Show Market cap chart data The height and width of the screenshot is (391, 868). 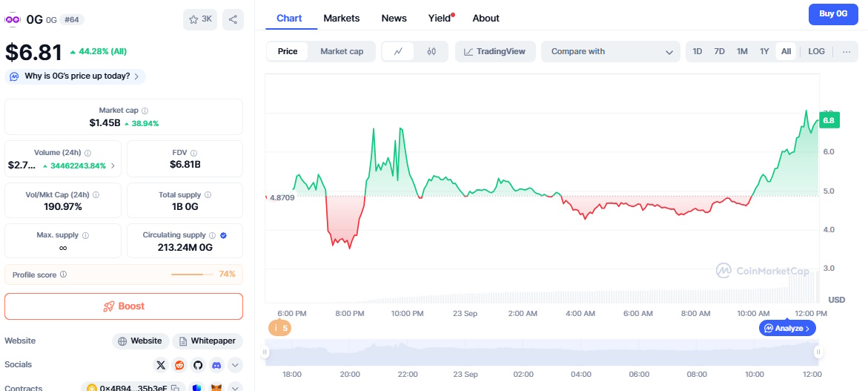(342, 51)
